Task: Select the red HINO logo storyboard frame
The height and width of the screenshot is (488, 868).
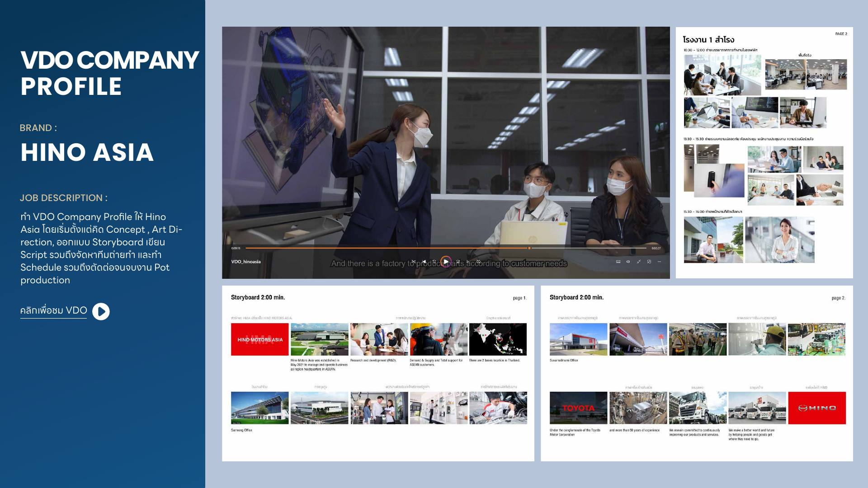Action: point(817,408)
